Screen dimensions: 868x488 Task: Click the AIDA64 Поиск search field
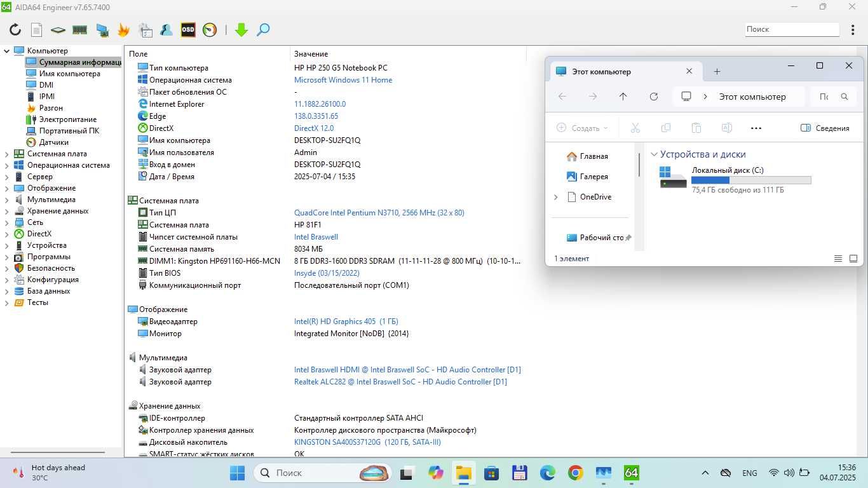792,29
